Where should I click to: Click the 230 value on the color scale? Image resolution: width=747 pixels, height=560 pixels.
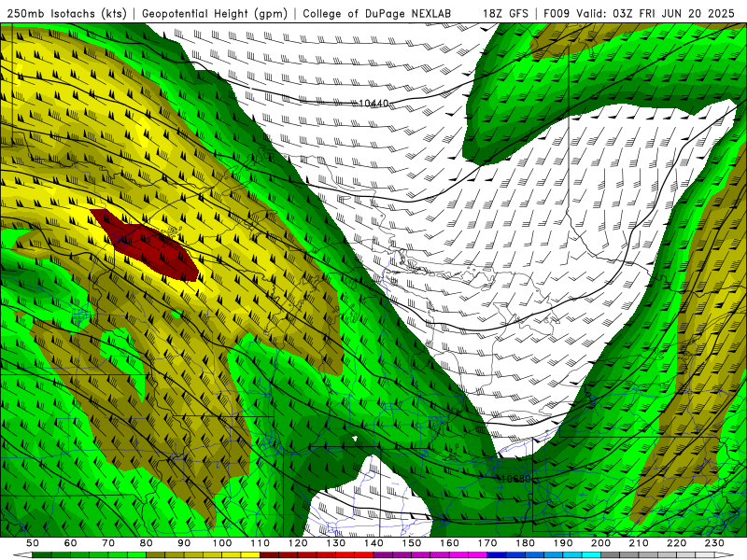tap(714, 543)
